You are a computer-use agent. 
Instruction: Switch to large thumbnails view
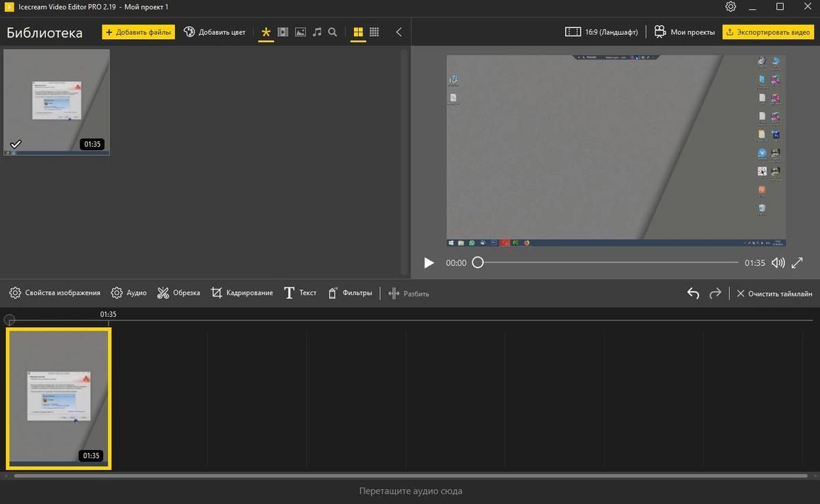pyautogui.click(x=358, y=32)
